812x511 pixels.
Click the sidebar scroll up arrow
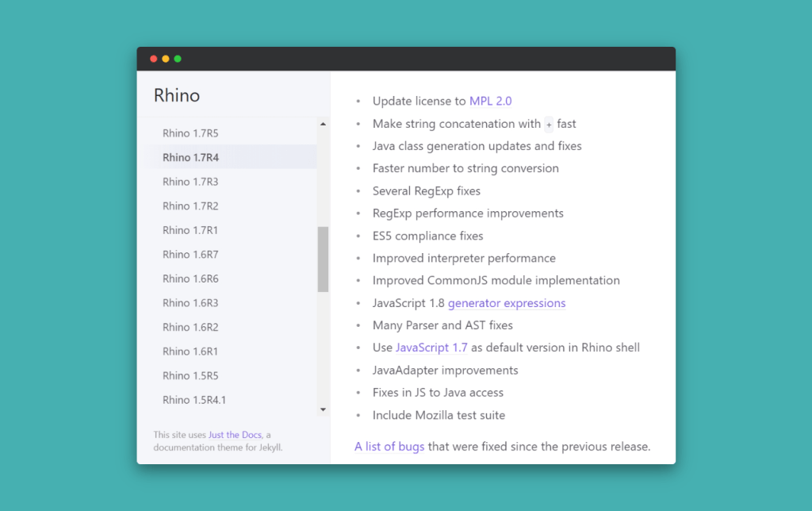(323, 124)
